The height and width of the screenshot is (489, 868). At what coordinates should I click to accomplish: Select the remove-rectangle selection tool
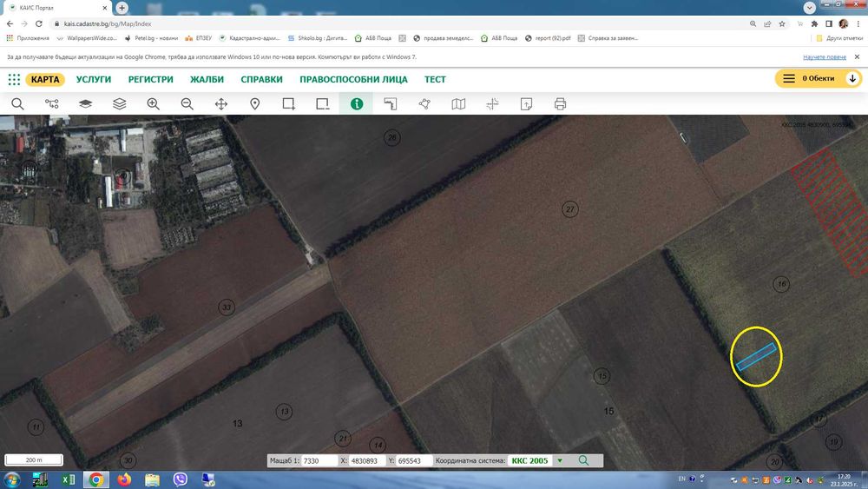(322, 104)
